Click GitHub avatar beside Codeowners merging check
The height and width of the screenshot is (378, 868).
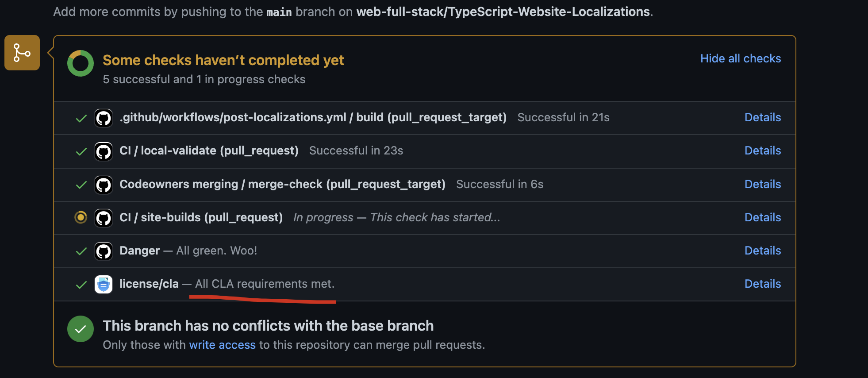(x=104, y=185)
